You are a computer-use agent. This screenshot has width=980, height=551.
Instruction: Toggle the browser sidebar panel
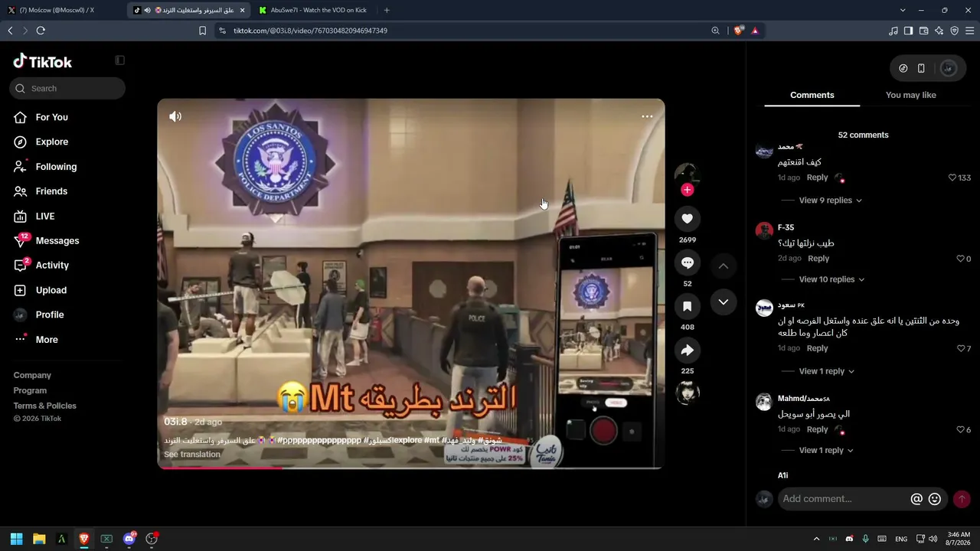[x=908, y=31]
